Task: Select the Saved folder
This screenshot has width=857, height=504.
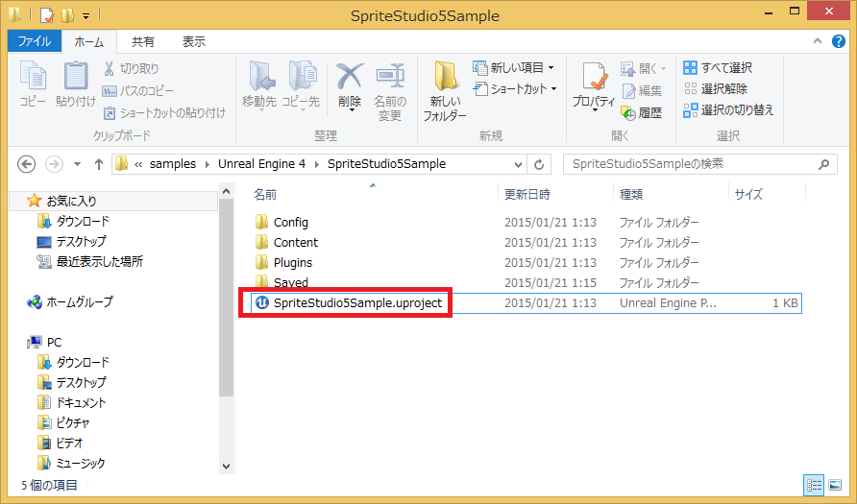Action: click(x=282, y=282)
